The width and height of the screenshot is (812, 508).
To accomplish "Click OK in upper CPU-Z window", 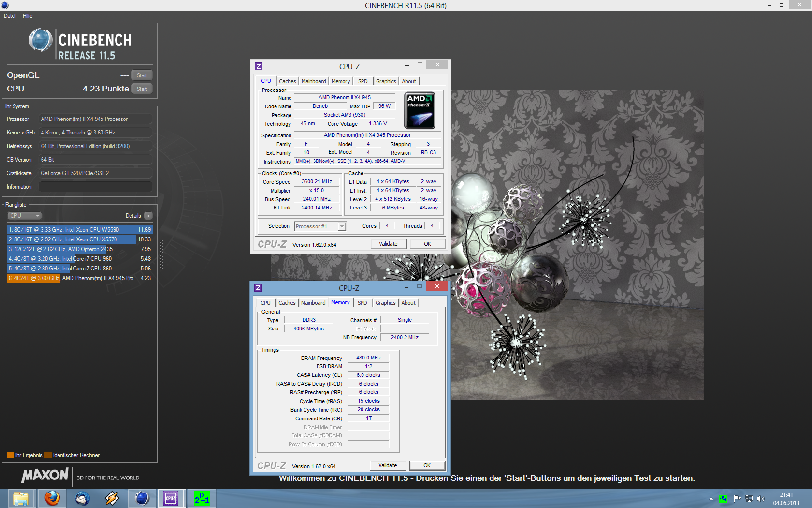I will pyautogui.click(x=428, y=244).
